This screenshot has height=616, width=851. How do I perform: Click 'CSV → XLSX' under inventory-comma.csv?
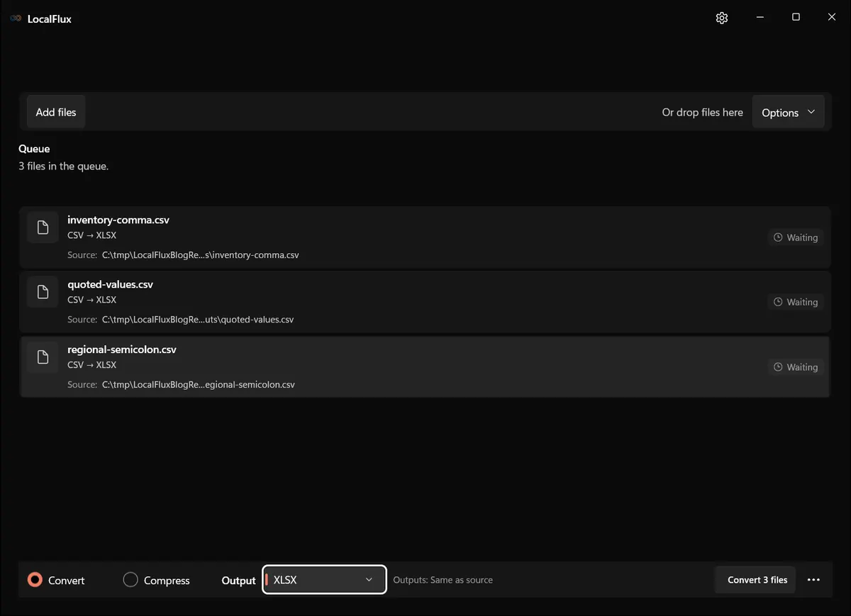click(92, 235)
